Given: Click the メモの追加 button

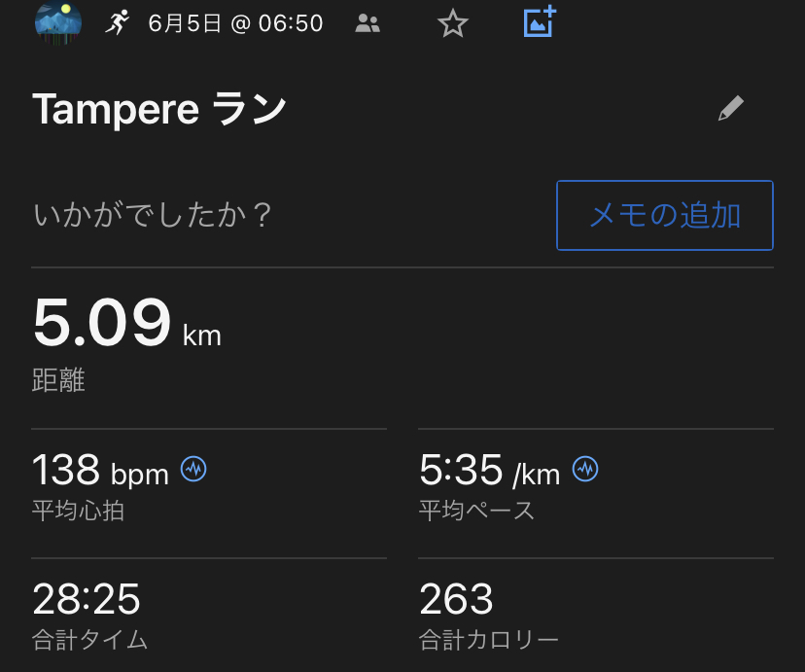Looking at the screenshot, I should [x=665, y=215].
